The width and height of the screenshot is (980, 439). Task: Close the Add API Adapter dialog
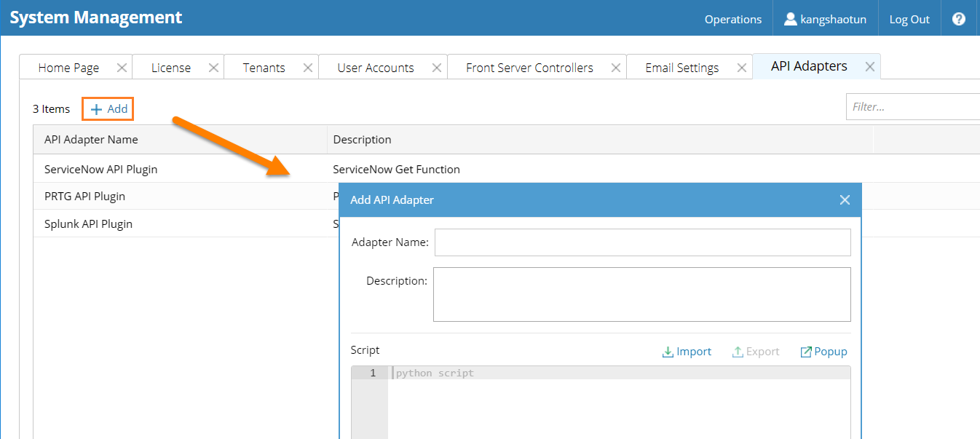tap(845, 199)
